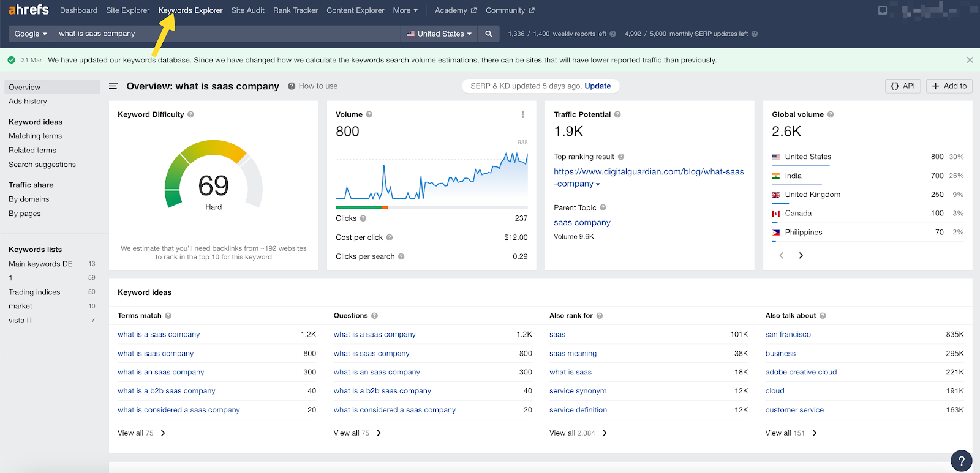Open Trading indices keyword list
This screenshot has height=473, width=980.
tap(34, 292)
